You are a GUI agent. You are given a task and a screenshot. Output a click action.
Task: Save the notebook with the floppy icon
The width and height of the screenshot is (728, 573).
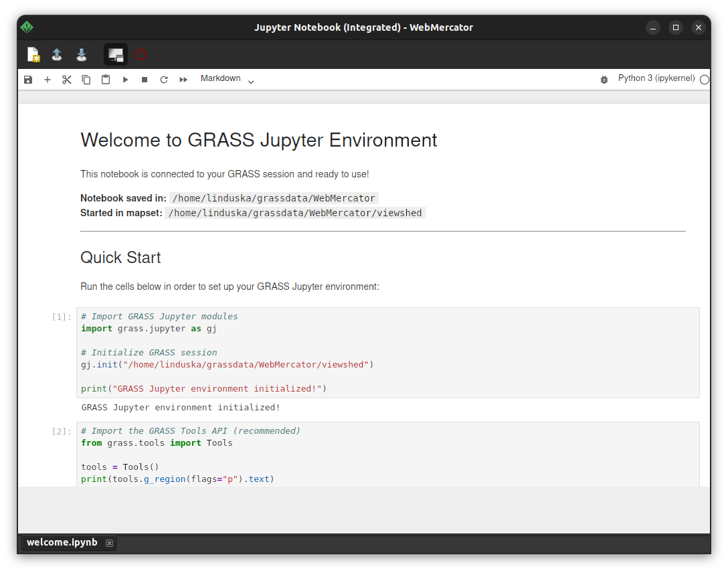point(28,80)
